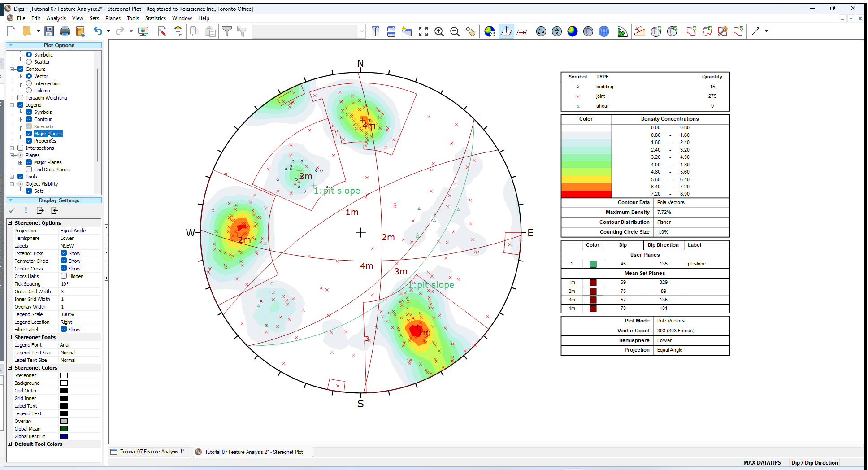
Task: Click the Save file toolbar icon
Action: click(x=49, y=31)
